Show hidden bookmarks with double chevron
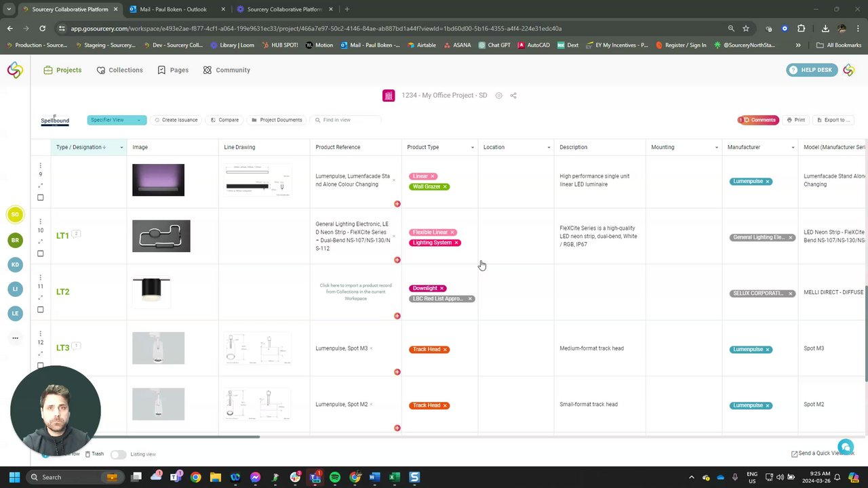The height and width of the screenshot is (488, 868). point(798,45)
